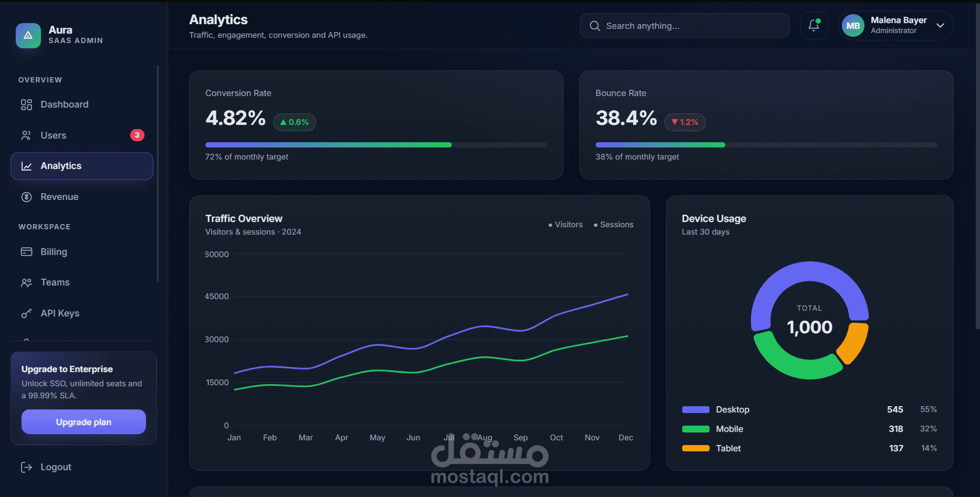Open the Users menu item
The width and height of the screenshot is (980, 497).
pyautogui.click(x=82, y=135)
